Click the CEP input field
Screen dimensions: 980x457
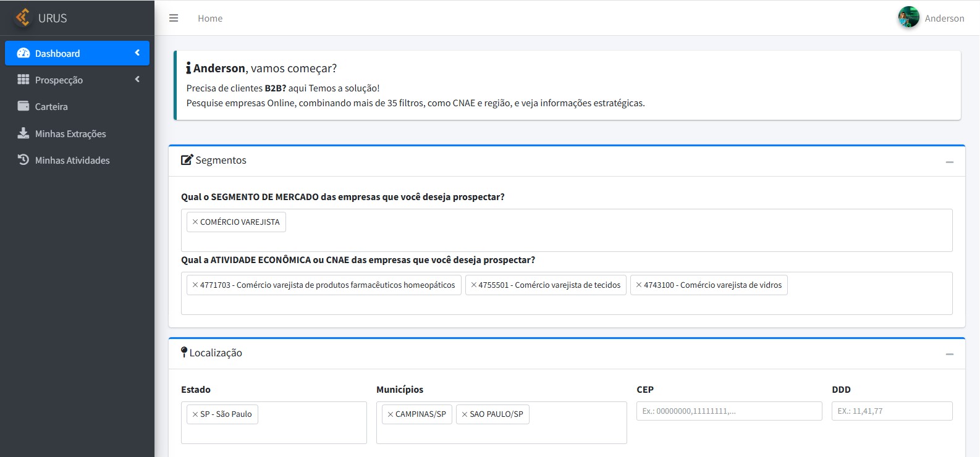tap(729, 411)
